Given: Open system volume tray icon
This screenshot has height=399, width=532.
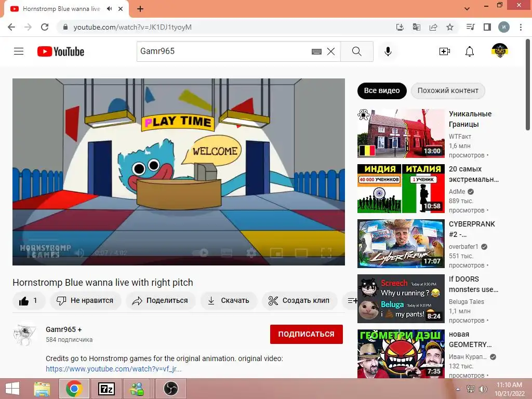Looking at the screenshot, I should click(483, 389).
